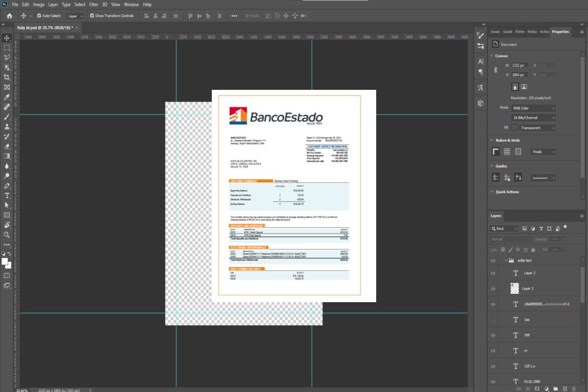
Task: Collapse the Rulers & Grids section
Action: click(492, 140)
